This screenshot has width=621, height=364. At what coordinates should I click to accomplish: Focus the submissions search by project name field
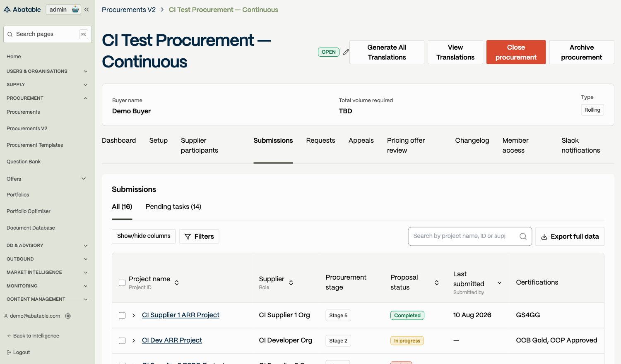point(470,236)
